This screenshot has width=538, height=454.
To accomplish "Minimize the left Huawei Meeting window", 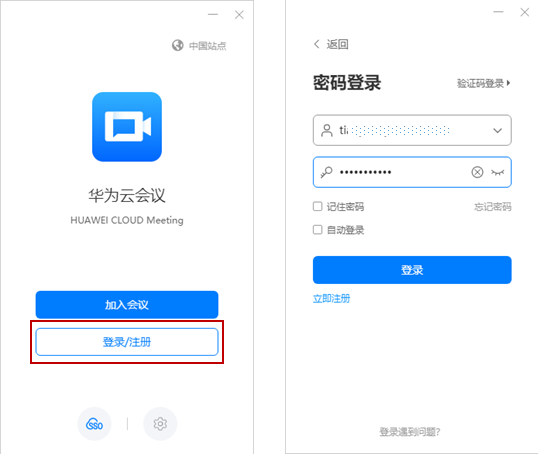I will 213,14.
